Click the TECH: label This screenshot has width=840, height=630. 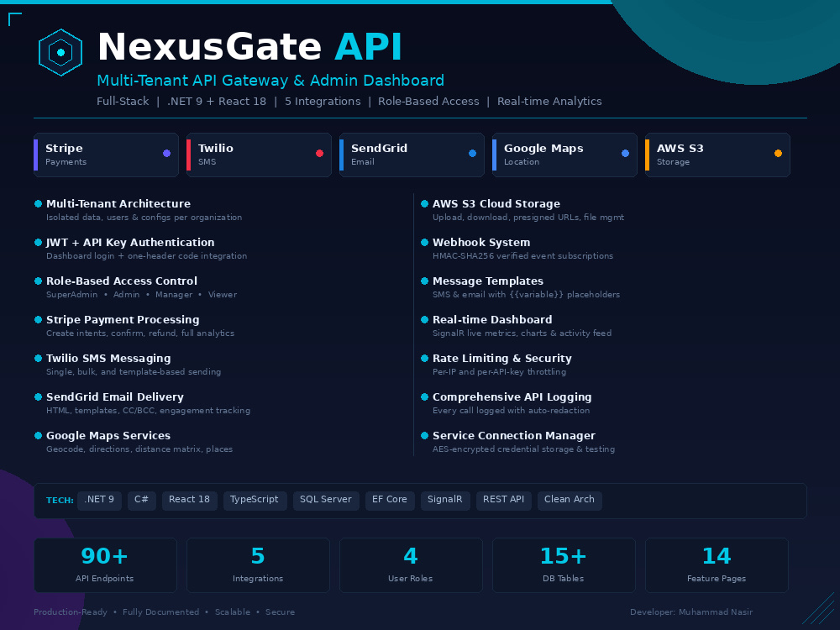(x=60, y=501)
